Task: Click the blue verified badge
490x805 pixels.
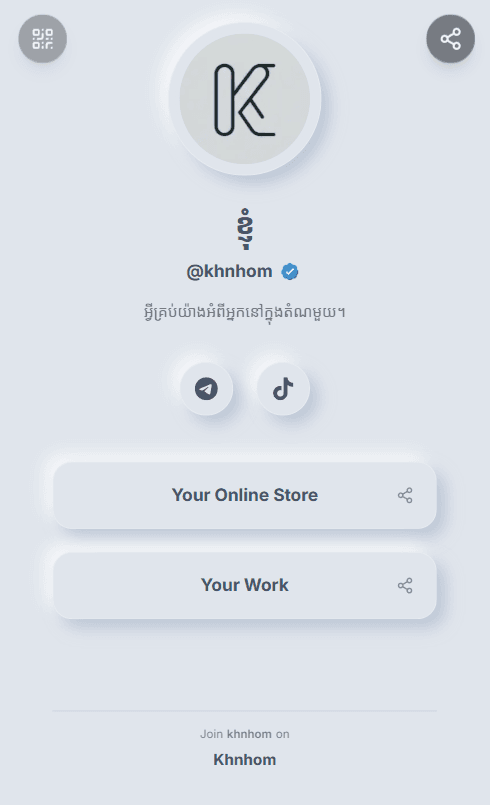Action: click(290, 272)
